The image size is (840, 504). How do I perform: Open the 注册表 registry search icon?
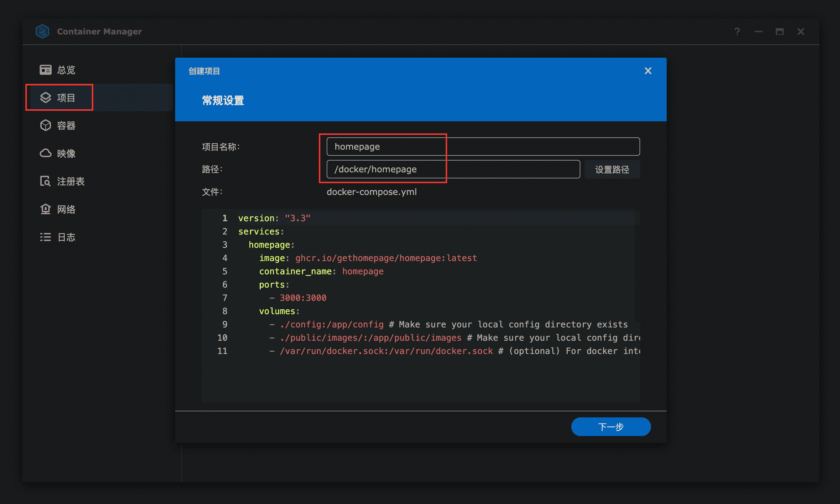coord(46,181)
